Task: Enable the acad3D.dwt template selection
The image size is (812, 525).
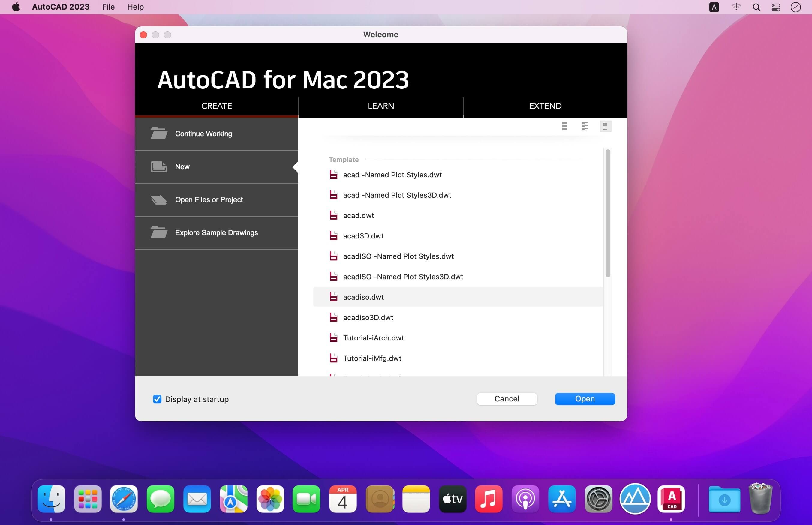Action: 363,235
